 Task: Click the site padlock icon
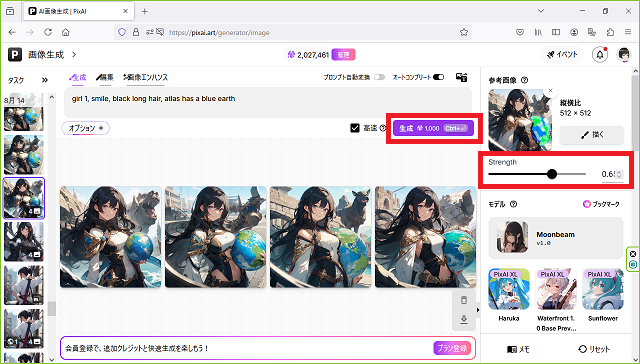(x=136, y=32)
